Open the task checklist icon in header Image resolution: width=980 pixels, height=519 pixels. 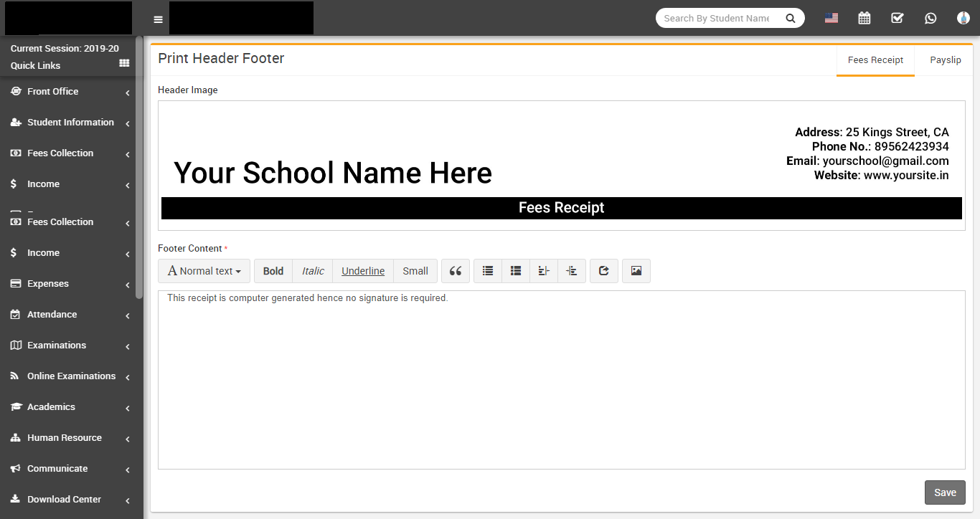(x=897, y=19)
